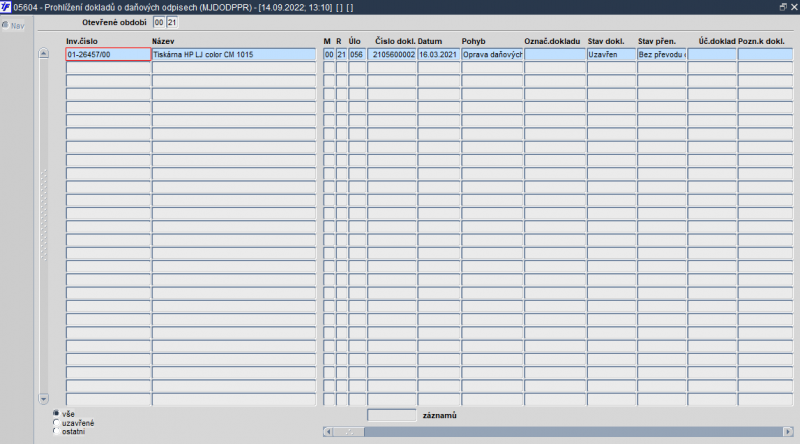Click the Stav přen. cell 'Bez převodu'
The height and width of the screenshot is (444, 800).
click(661, 54)
